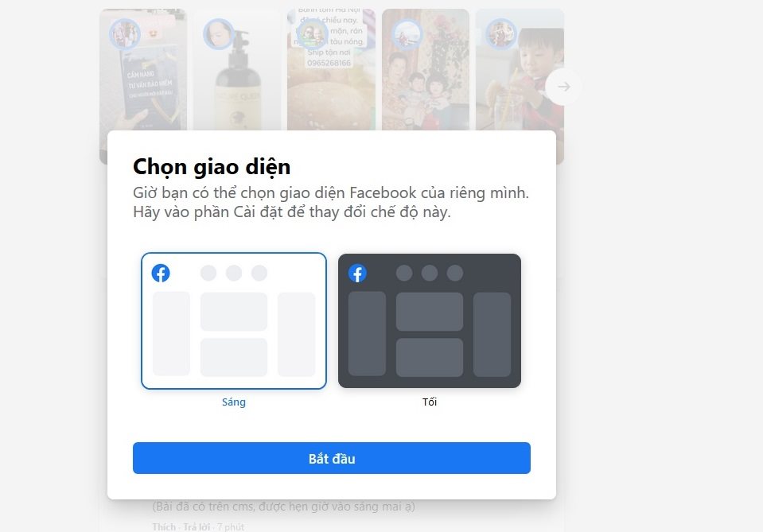
Task: Click profile avatar on bread story
Action: (313, 34)
